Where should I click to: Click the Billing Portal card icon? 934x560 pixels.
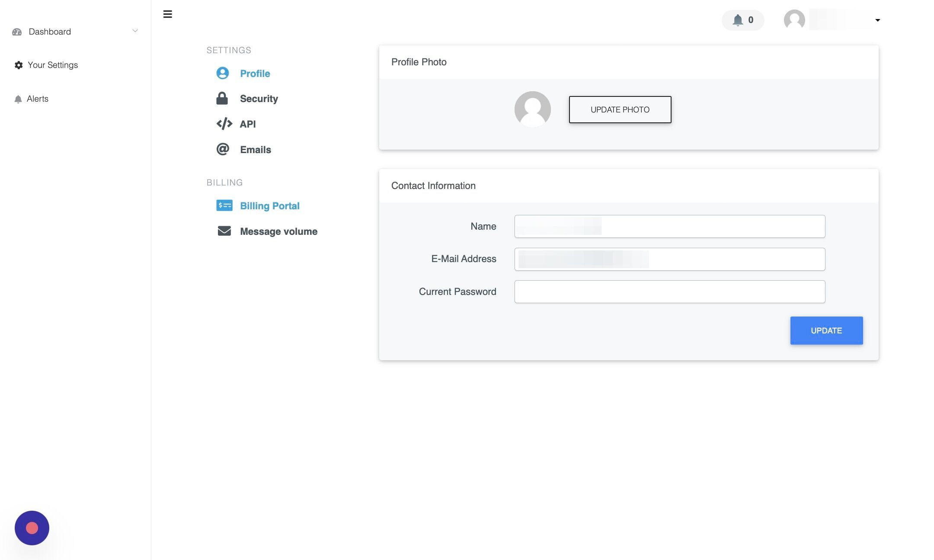(224, 205)
